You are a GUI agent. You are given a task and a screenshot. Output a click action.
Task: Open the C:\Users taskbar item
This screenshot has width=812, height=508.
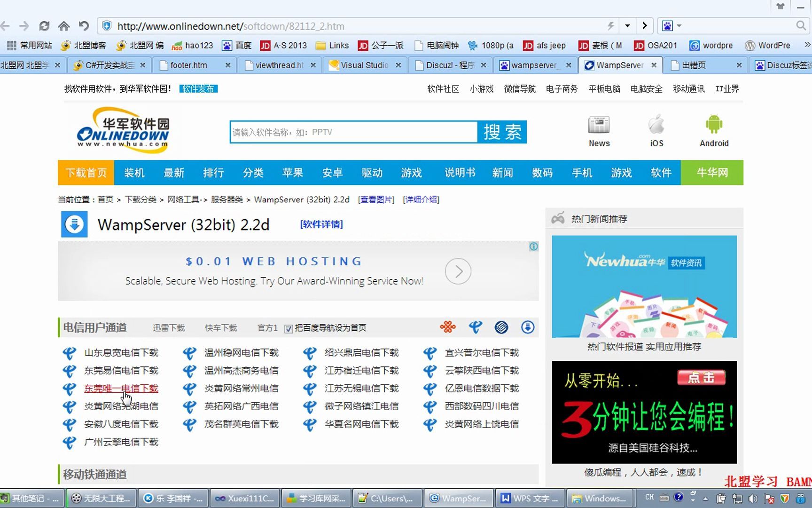(387, 498)
